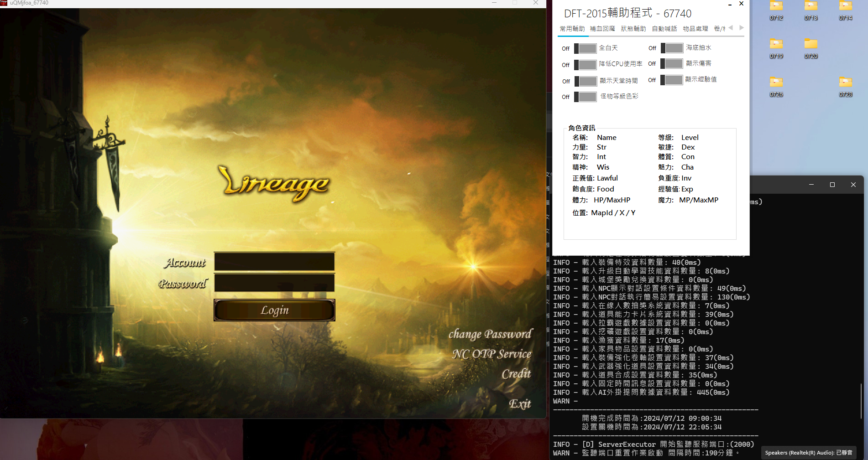Maximize the server console window
The width and height of the screenshot is (868, 460).
832,185
